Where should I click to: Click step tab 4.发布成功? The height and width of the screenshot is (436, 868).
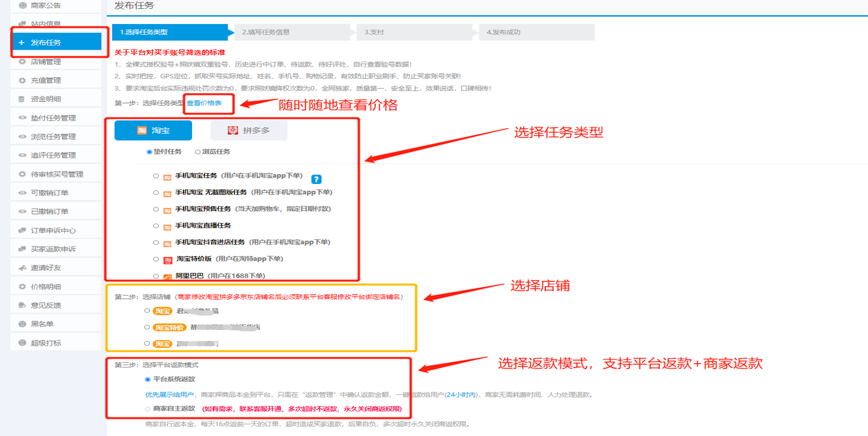click(x=536, y=32)
